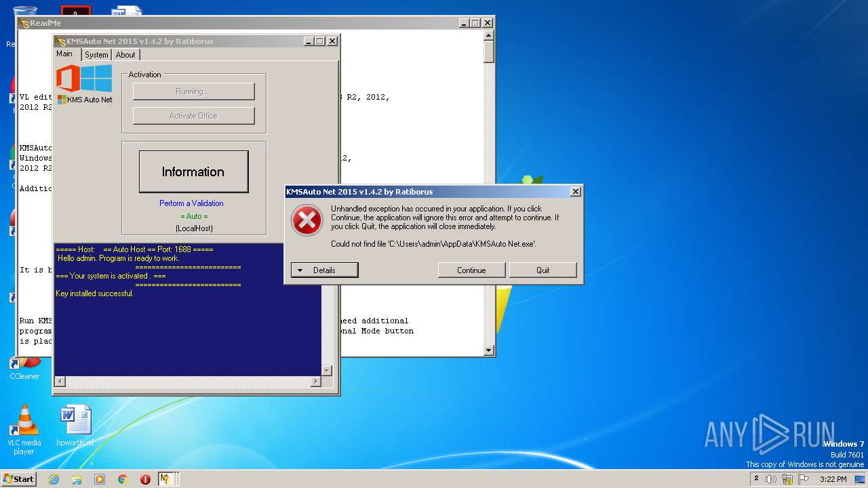Click the 'Hello admin. Program is ready' line

click(118, 258)
